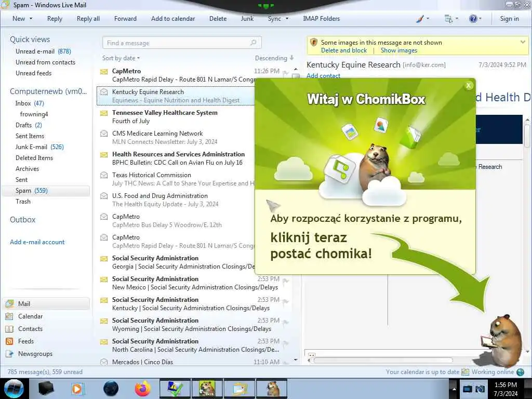
Task: Mark message as Junk
Action: point(247,19)
